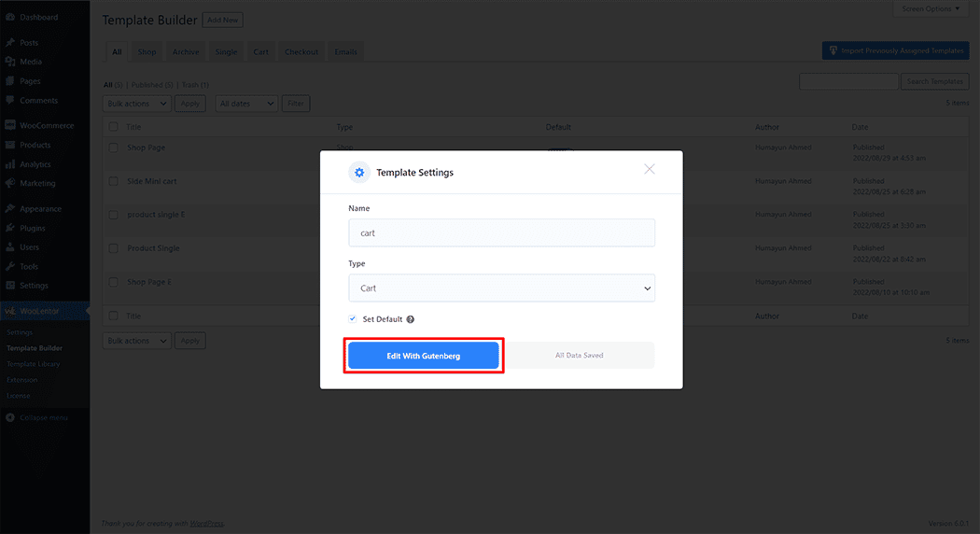Open Comments in the admin sidebar
Image resolution: width=980 pixels, height=534 pixels.
pos(39,100)
